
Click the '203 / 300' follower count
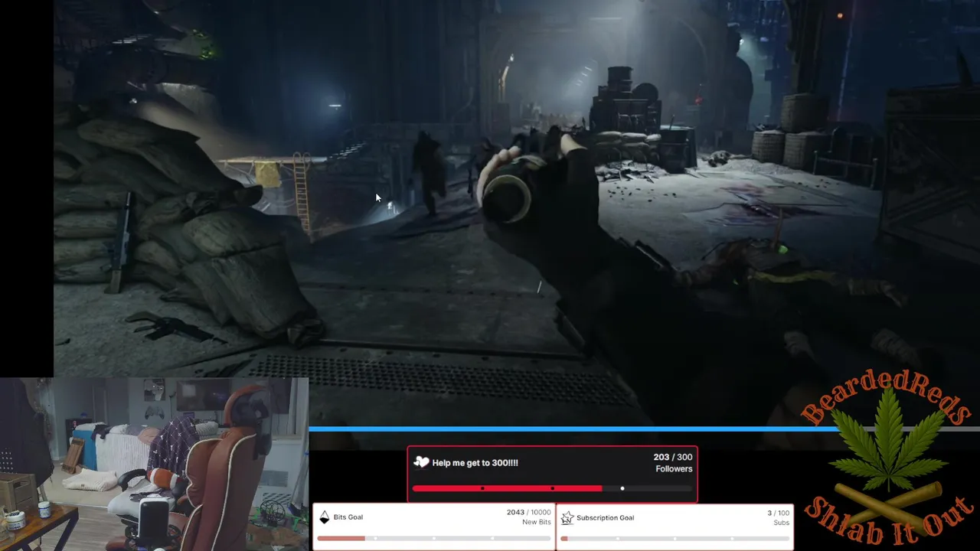(x=673, y=457)
